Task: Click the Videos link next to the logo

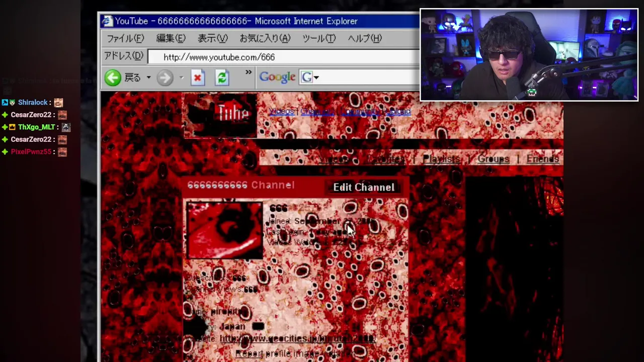Action: [282, 112]
